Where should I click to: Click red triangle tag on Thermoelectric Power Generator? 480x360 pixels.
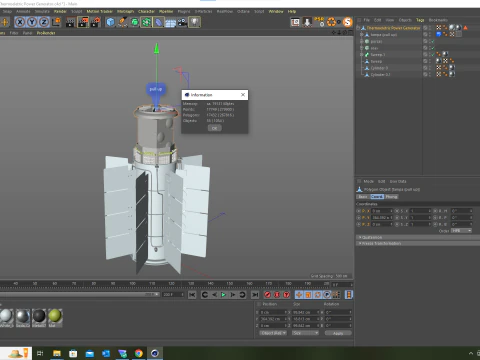tap(466, 28)
